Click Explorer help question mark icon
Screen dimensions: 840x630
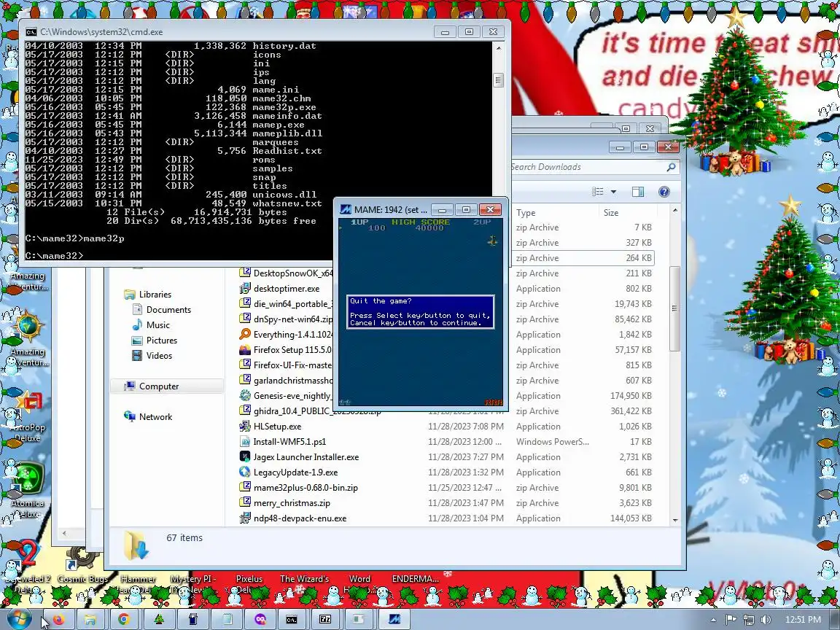(x=664, y=192)
